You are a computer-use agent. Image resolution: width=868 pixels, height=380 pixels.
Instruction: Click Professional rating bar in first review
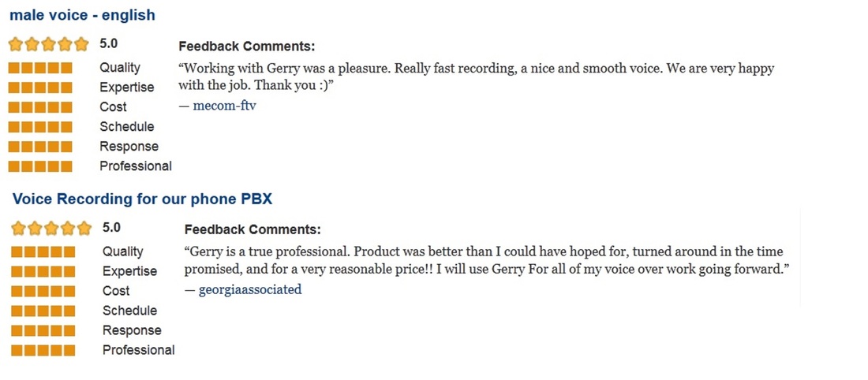[40, 166]
